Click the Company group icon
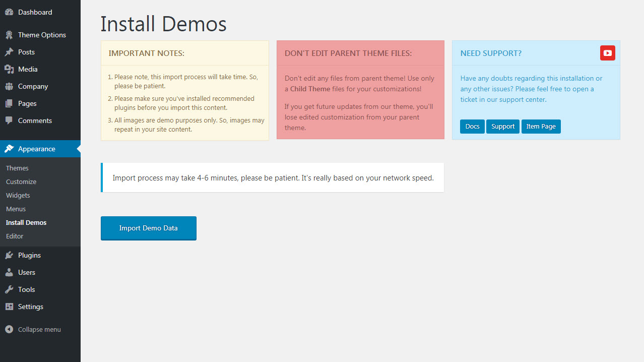Image resolution: width=644 pixels, height=362 pixels. point(9,86)
